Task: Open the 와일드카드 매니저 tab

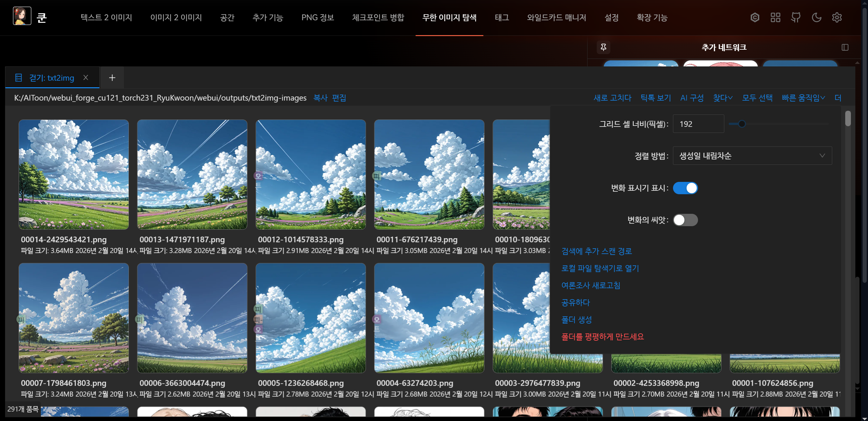Action: [x=556, y=17]
